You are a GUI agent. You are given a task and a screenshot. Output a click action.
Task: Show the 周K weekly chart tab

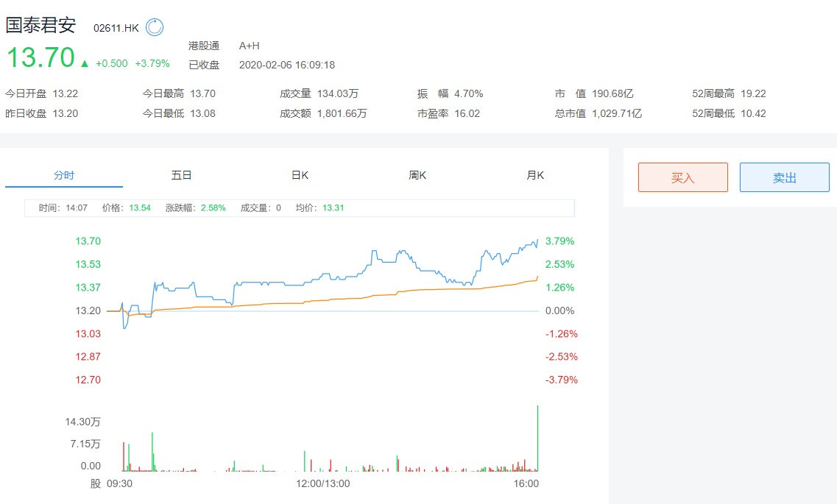pos(417,175)
